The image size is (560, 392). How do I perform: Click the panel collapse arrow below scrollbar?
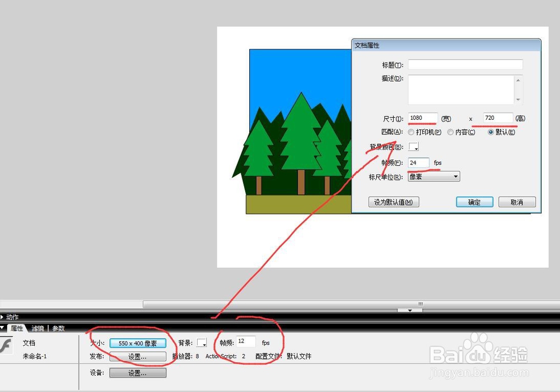pyautogui.click(x=410, y=311)
